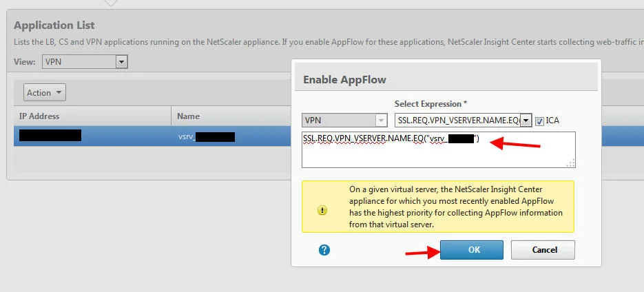This screenshot has width=644, height=292.
Task: Cancel the Enable AppFlow dialog
Action: pyautogui.click(x=543, y=250)
